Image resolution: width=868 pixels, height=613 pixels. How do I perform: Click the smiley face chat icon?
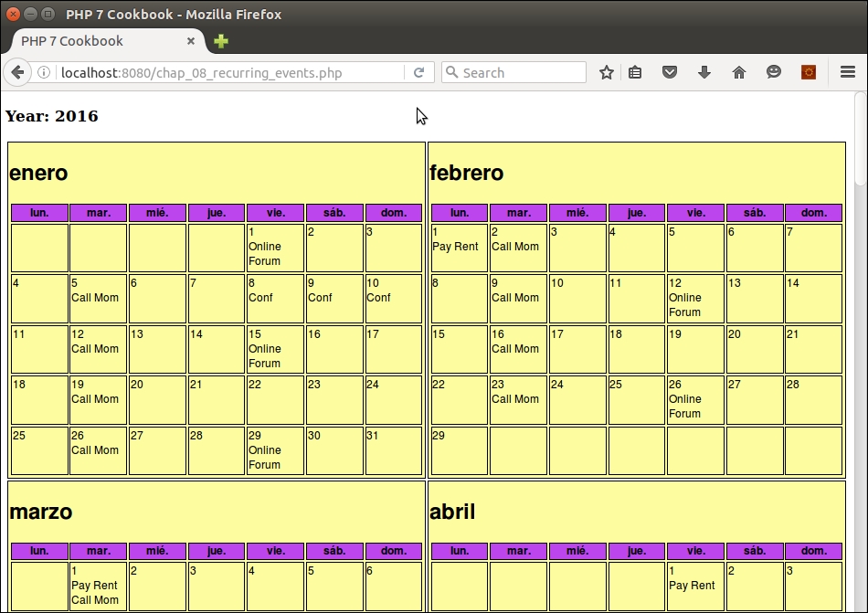(774, 72)
